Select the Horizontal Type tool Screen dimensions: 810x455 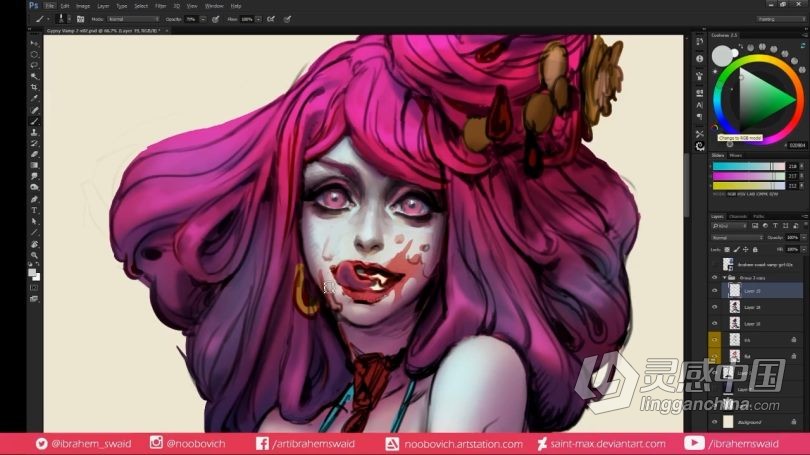coord(34,210)
